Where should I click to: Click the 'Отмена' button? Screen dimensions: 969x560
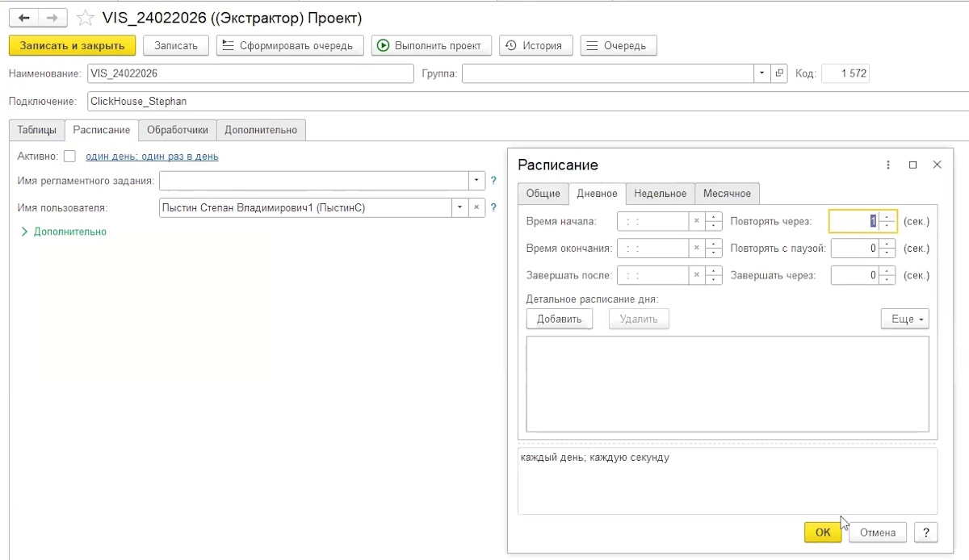878,532
